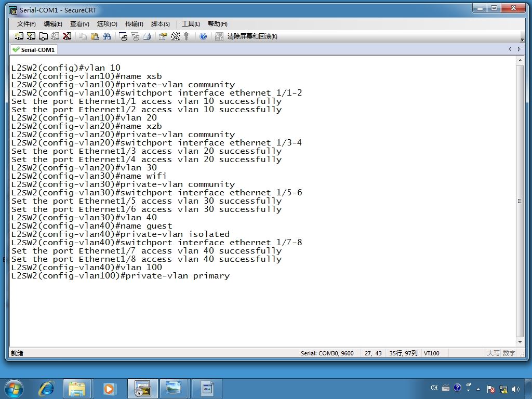The image size is (532, 399).
Task: Click the 'name wifi' terminal line
Action: click(89, 176)
